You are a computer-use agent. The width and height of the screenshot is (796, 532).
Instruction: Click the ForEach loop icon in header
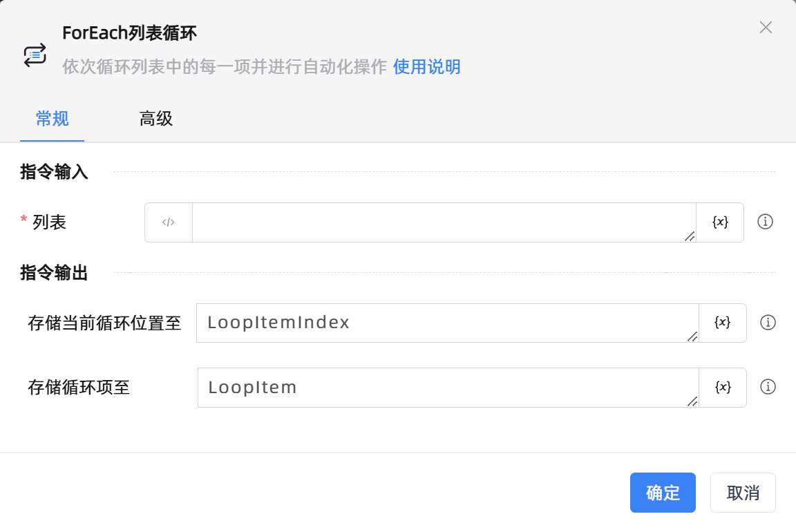(x=35, y=55)
